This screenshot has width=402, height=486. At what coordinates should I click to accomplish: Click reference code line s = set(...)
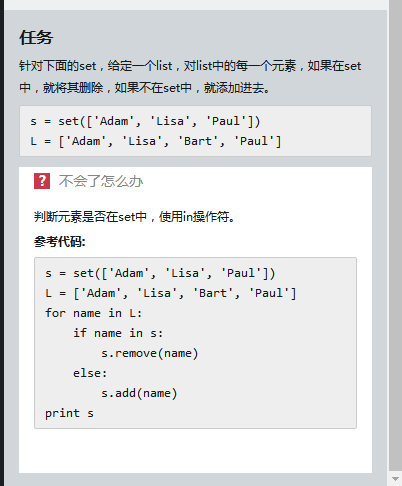tap(160, 273)
